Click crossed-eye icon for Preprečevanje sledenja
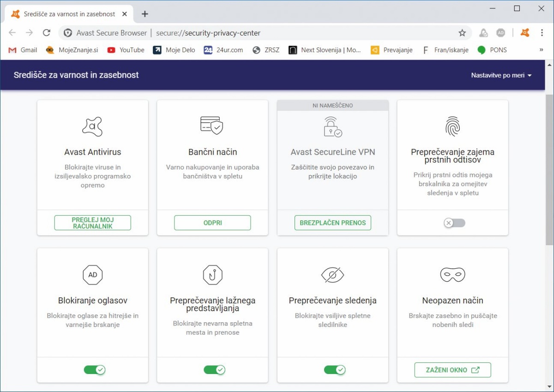Viewport: 554px width, 392px height. 332,275
